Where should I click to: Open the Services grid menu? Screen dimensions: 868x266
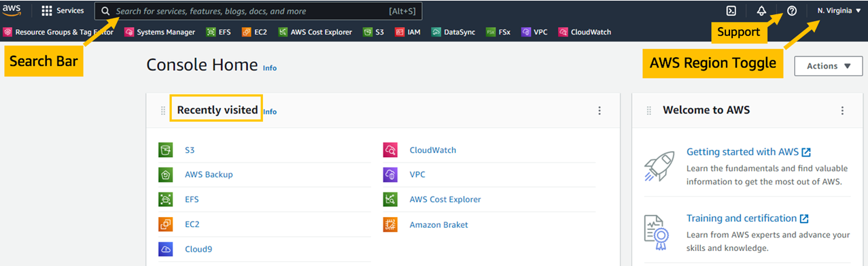63,11
